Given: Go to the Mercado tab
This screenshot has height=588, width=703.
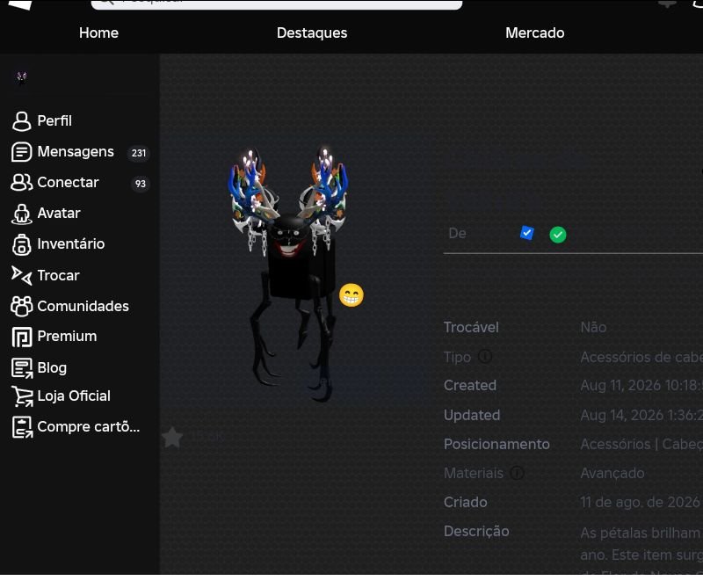Looking at the screenshot, I should point(535,33).
